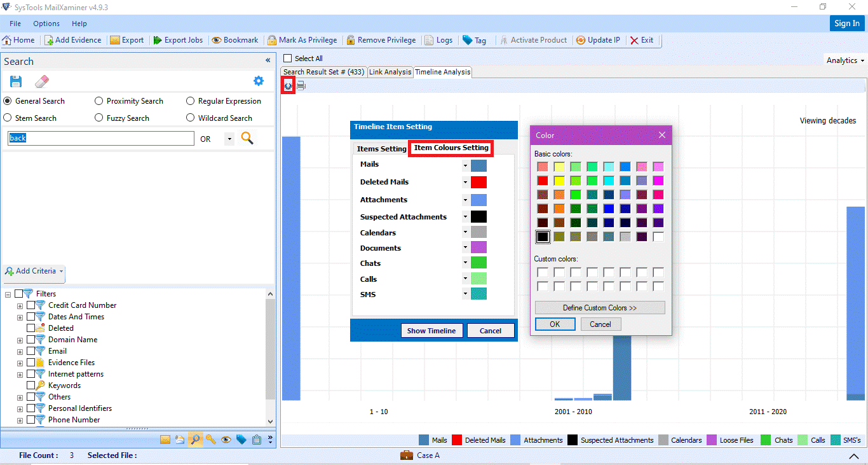Switch to the Link Analysis tab

tap(390, 72)
